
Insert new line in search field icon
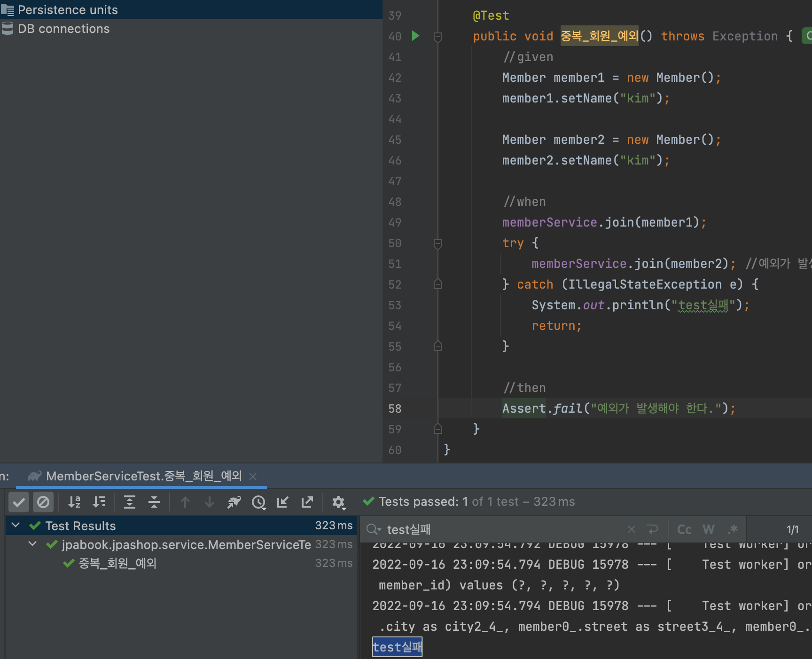tap(653, 530)
